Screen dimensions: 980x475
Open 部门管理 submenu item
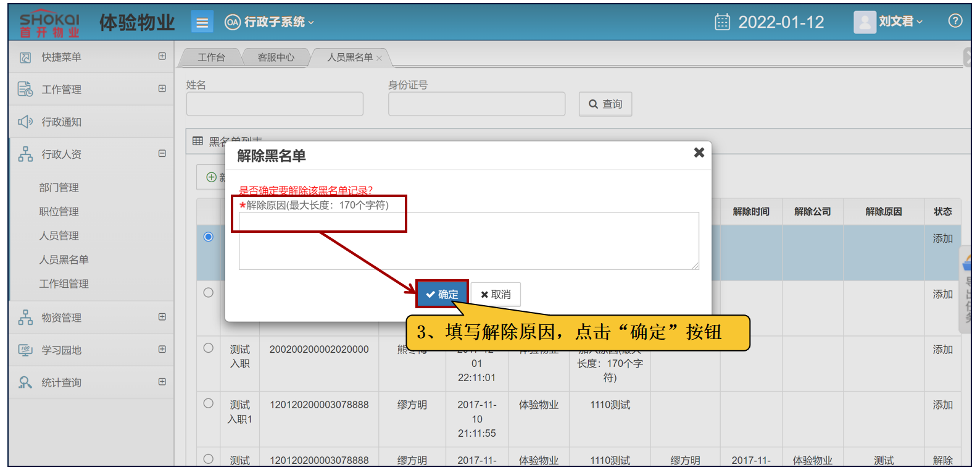pyautogui.click(x=59, y=187)
